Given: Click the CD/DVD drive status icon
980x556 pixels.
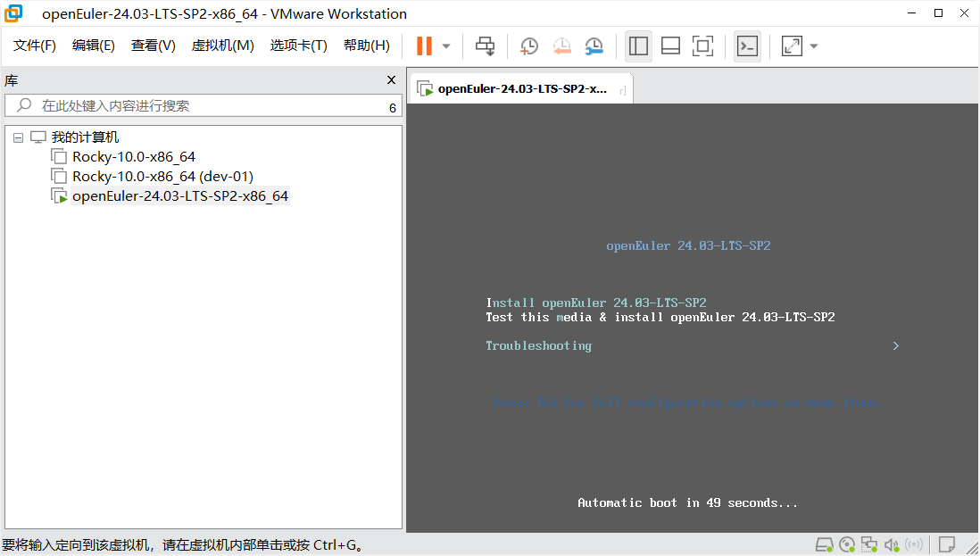Looking at the screenshot, I should click(x=847, y=544).
